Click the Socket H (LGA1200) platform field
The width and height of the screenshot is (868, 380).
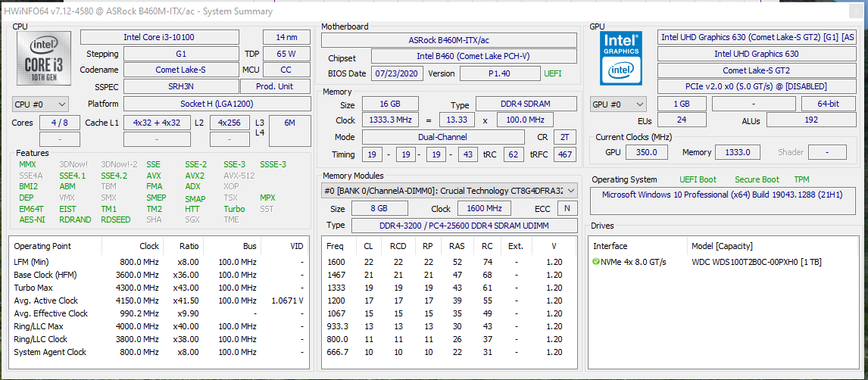(x=217, y=104)
